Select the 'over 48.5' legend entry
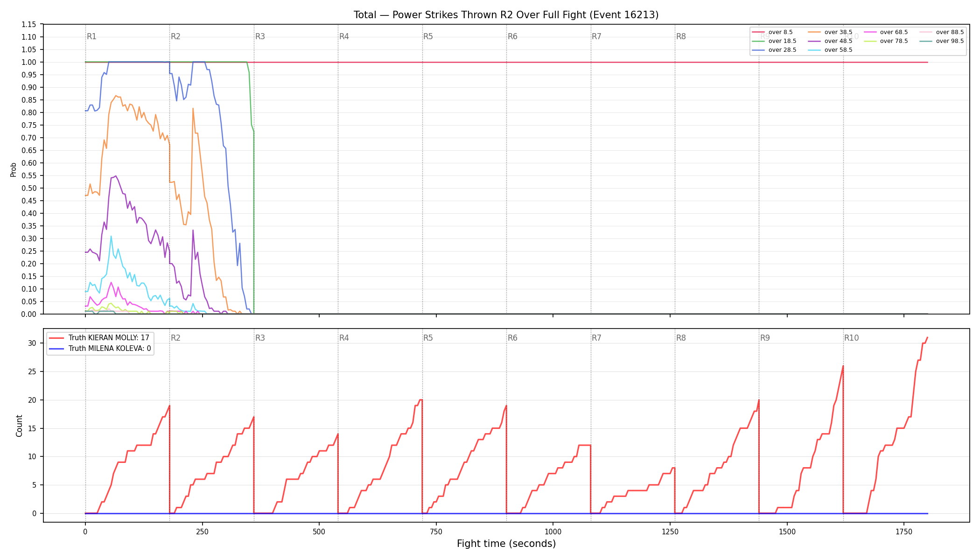This screenshot has width=980, height=560. click(830, 41)
